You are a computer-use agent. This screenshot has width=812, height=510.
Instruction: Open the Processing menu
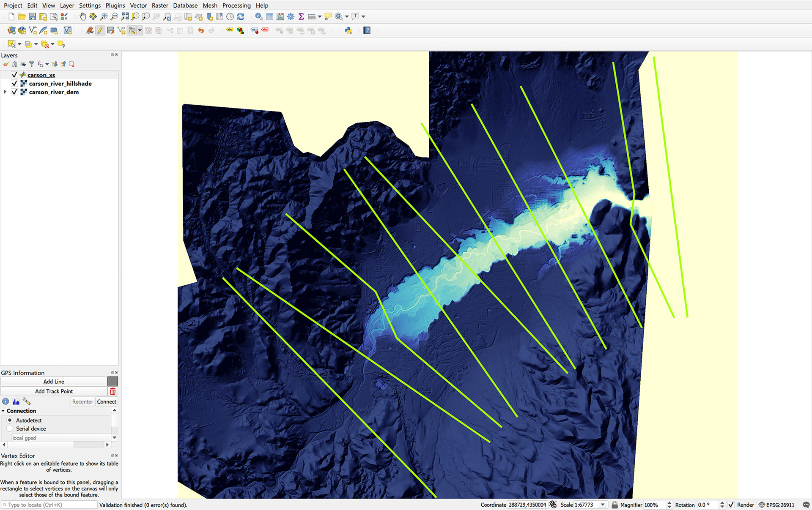236,5
